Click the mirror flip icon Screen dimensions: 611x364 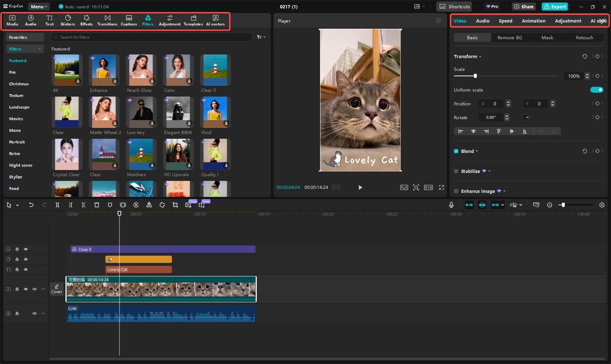pos(149,205)
